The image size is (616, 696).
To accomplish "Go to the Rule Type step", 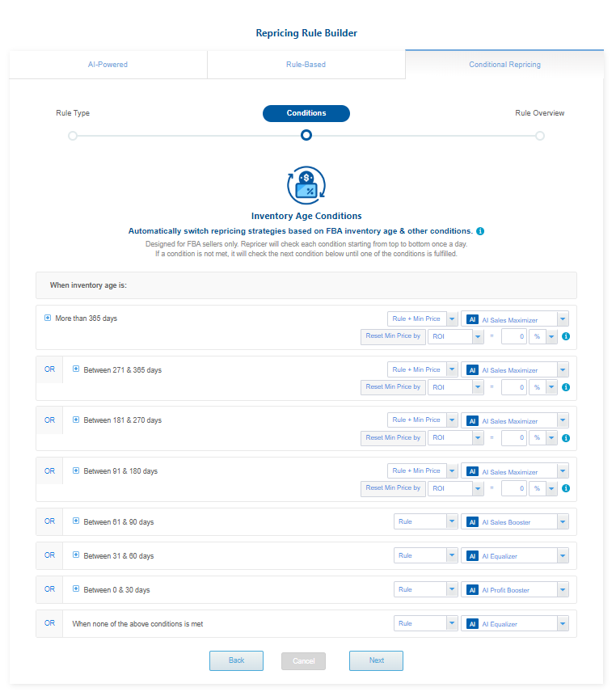I will (x=73, y=113).
